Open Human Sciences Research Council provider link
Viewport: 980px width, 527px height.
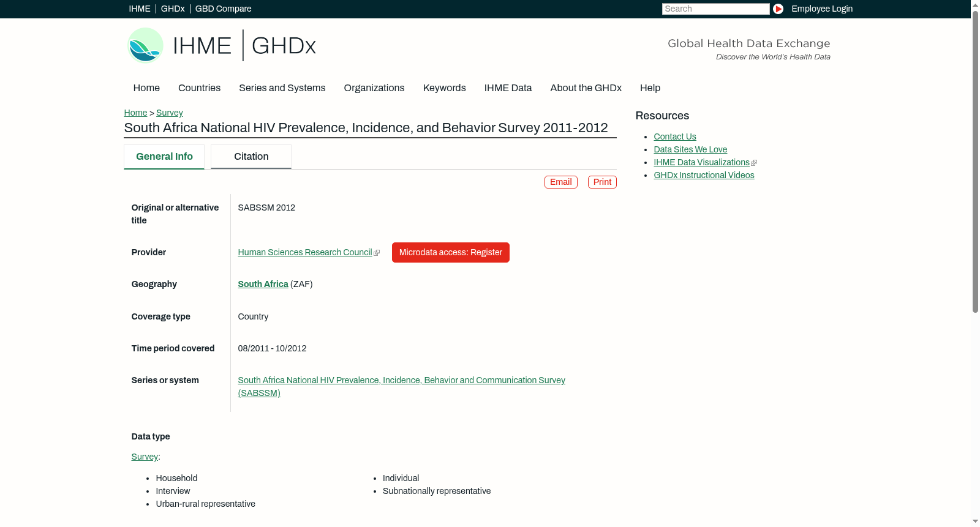pyautogui.click(x=305, y=252)
